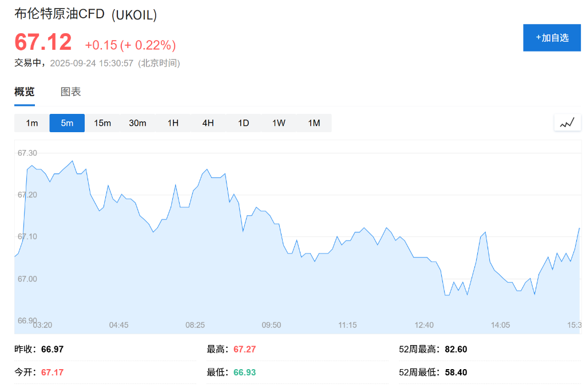
Task: Click the 今开 value 67.17
Action: coord(52,372)
